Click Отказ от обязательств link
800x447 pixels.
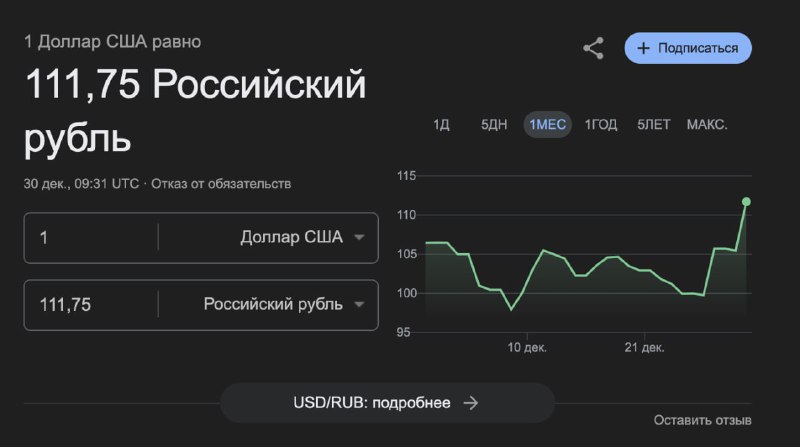pyautogui.click(x=221, y=184)
